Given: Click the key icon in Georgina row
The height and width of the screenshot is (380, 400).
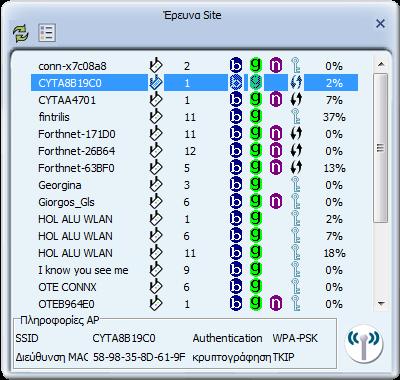Looking at the screenshot, I should [295, 184].
